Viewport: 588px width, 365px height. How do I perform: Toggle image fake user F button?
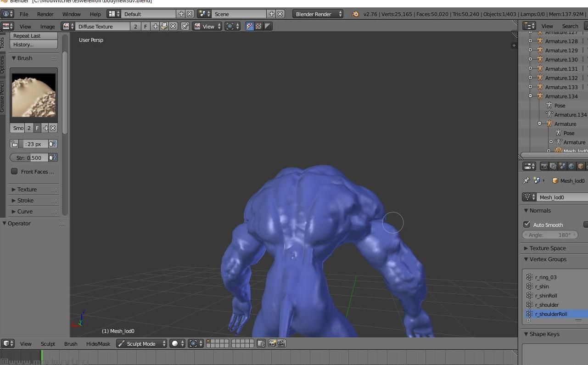click(146, 26)
